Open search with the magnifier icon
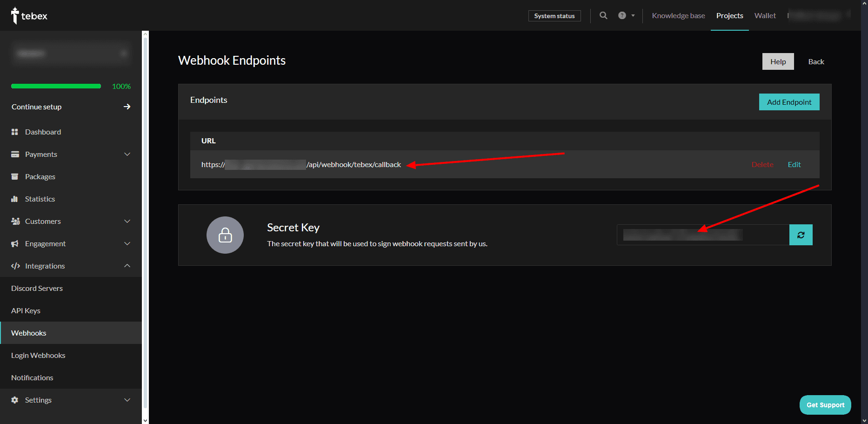868x424 pixels. tap(603, 15)
